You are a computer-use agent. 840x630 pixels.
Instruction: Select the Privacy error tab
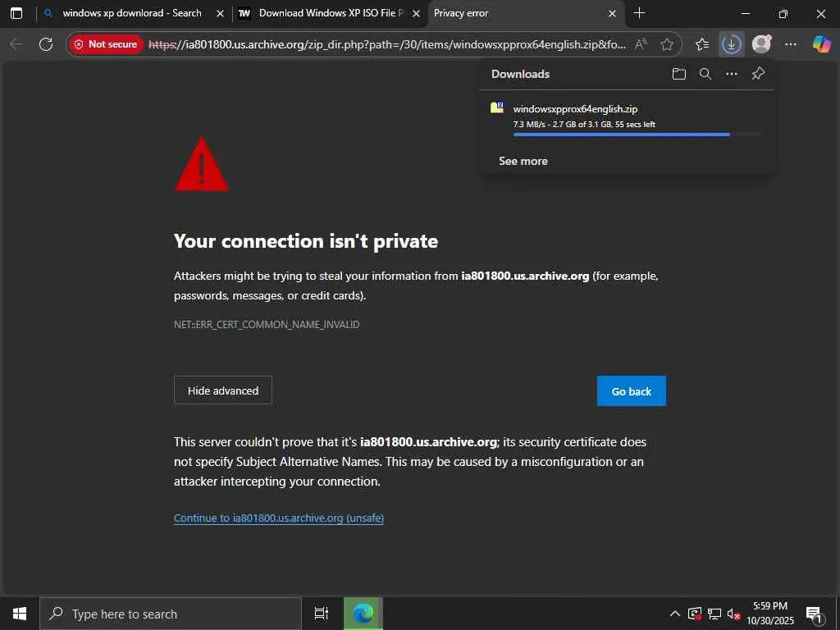click(x=525, y=13)
